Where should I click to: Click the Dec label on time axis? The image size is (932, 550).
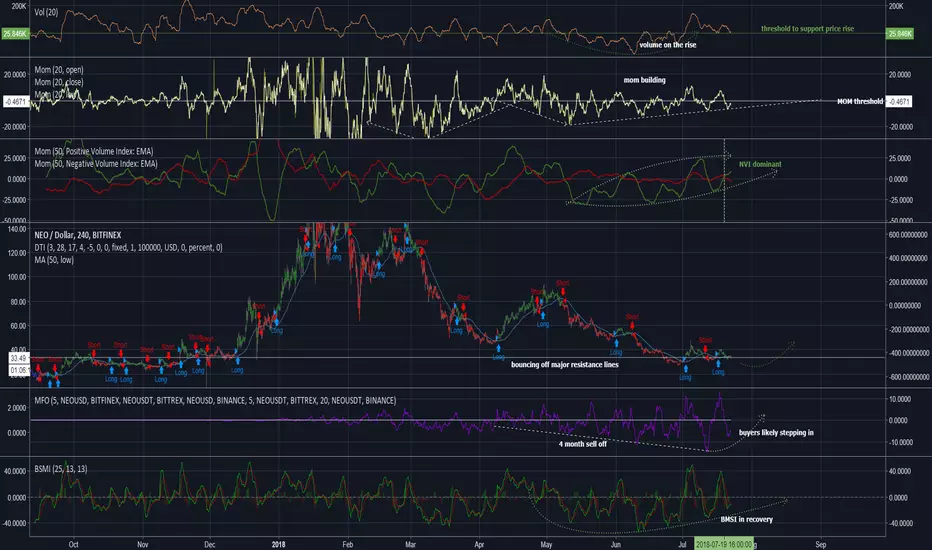[209, 544]
